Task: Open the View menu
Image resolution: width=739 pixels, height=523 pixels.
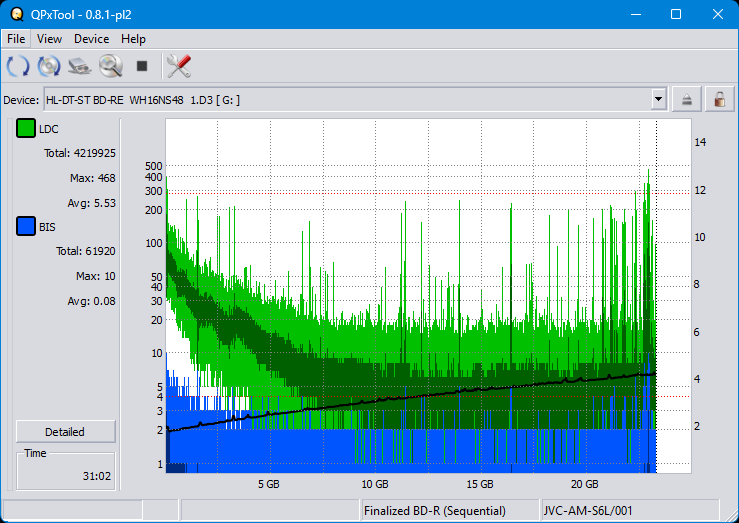Action: [x=49, y=39]
